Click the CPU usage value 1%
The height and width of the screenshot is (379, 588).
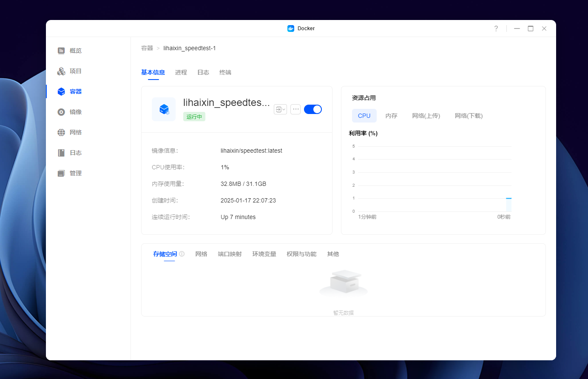tap(225, 167)
